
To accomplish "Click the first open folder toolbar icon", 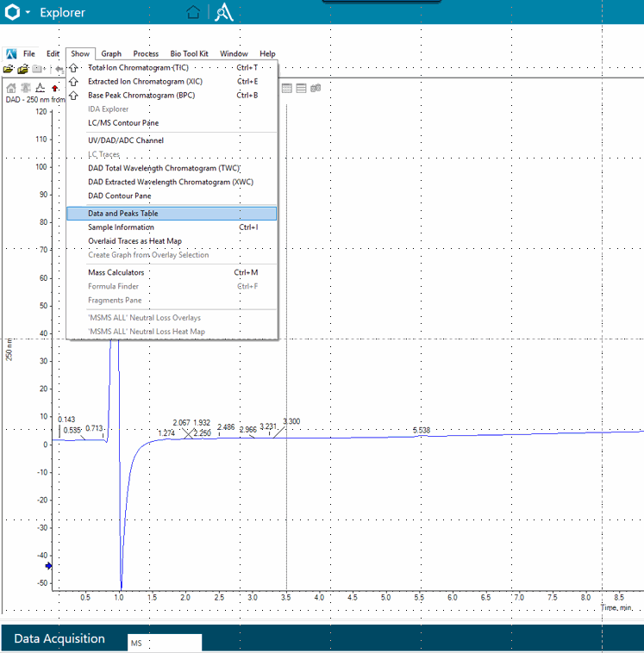I will [9, 68].
